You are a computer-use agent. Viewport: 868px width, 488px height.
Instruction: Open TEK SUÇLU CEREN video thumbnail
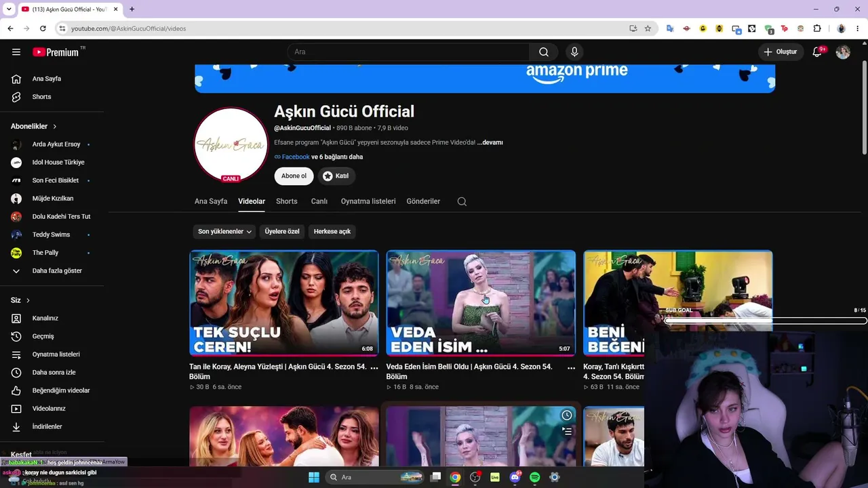click(x=284, y=303)
